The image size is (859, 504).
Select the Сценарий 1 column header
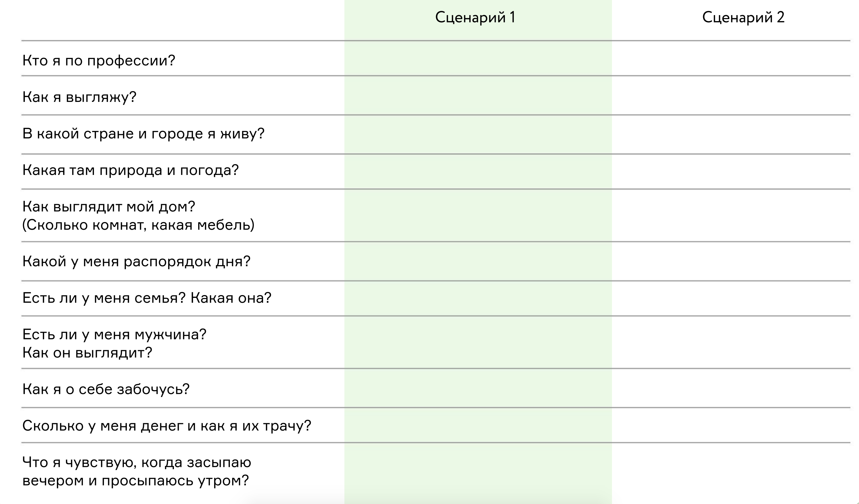(475, 17)
